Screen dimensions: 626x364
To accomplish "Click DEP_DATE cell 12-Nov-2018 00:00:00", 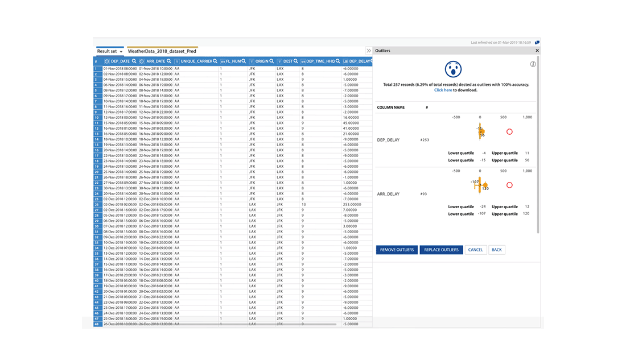I will (x=120, y=117).
